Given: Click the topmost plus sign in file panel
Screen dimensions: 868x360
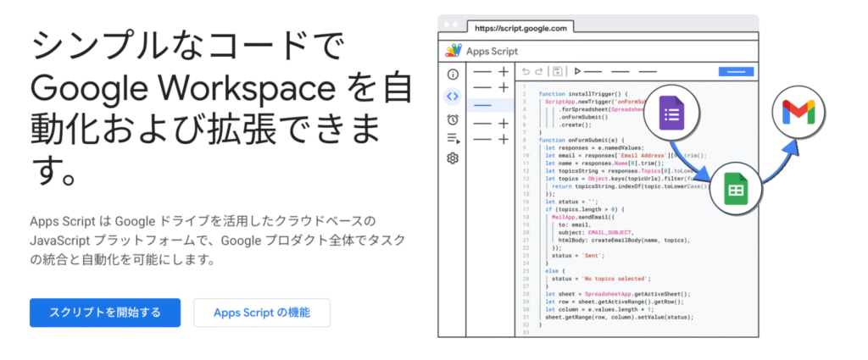Looking at the screenshot, I should click(x=504, y=72).
